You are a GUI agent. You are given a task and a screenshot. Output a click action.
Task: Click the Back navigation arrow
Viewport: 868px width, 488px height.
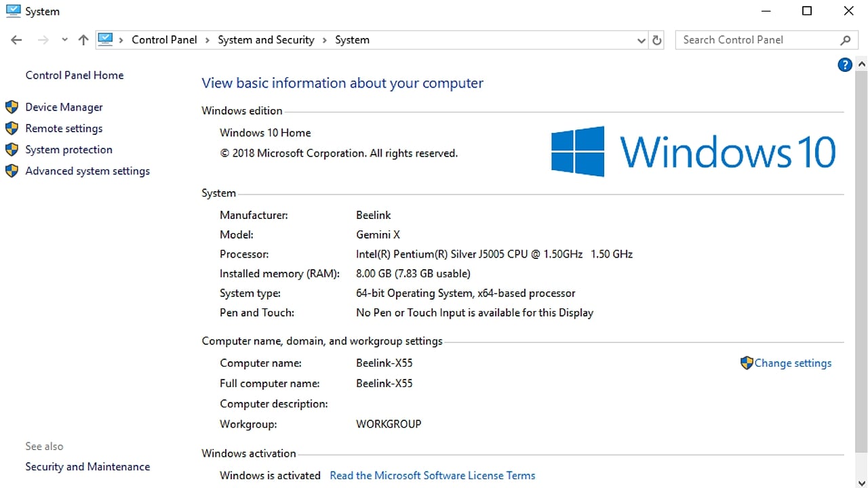click(x=16, y=40)
